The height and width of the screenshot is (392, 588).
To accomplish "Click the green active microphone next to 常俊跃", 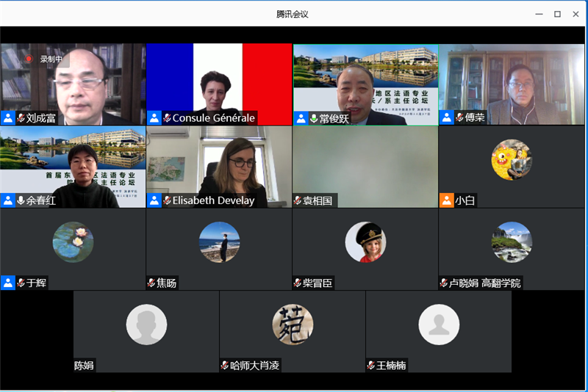I will coord(314,118).
